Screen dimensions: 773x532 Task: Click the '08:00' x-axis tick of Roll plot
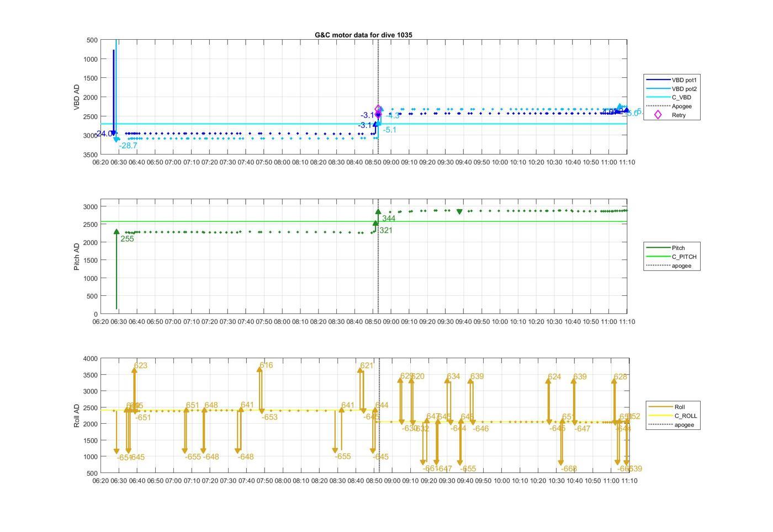[x=283, y=481]
